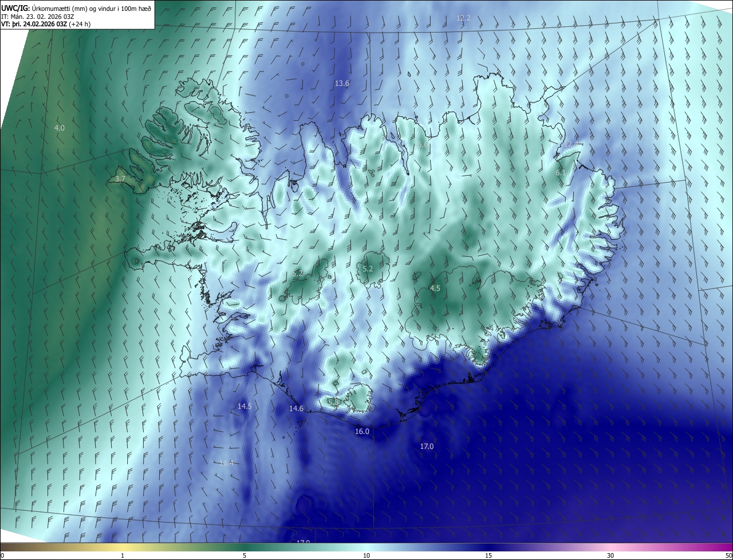Click the 12.4 value label
The image size is (733, 560).
pos(571,144)
